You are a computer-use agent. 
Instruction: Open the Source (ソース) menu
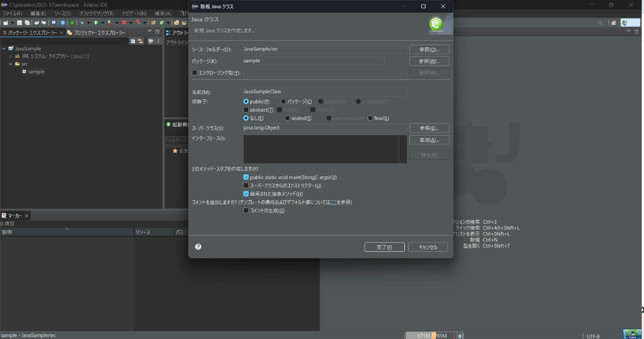[x=63, y=13]
